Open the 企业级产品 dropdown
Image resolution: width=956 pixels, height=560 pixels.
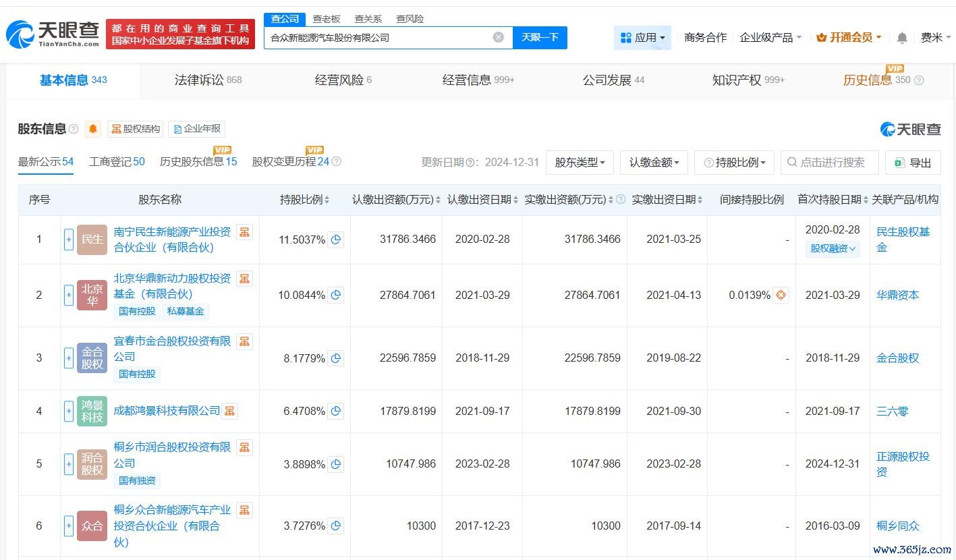[770, 38]
